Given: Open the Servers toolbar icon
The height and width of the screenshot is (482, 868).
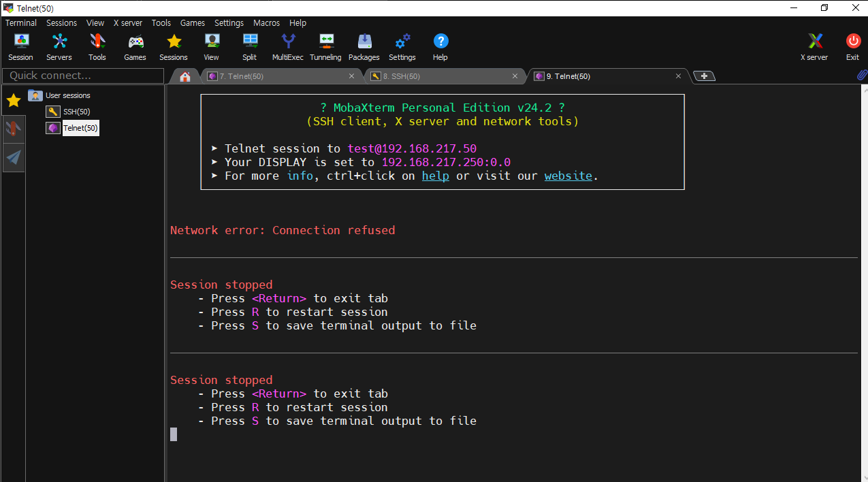Looking at the screenshot, I should coord(59,47).
